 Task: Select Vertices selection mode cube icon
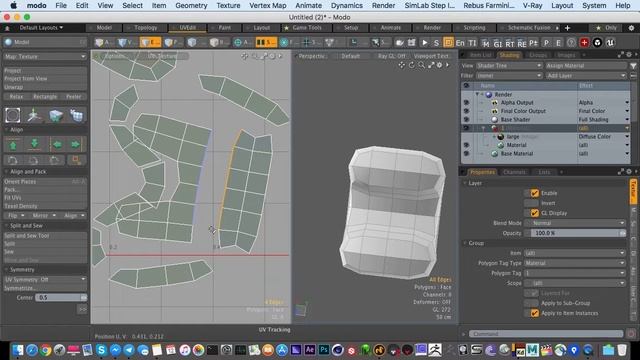(127, 42)
